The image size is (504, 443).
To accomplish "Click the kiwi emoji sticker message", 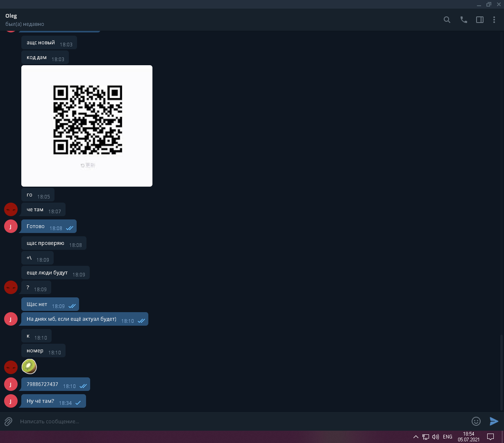I will pyautogui.click(x=29, y=366).
